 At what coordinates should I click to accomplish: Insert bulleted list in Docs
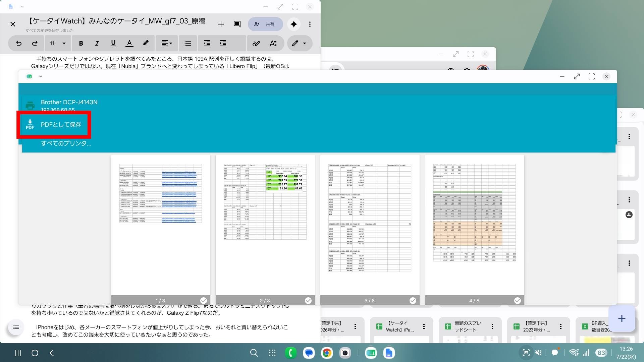(188, 43)
